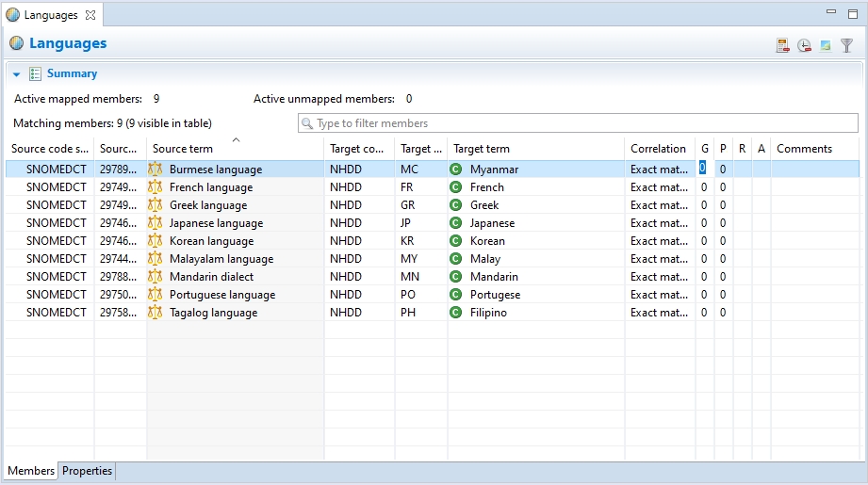
Task: Click the globe icon on Languages tab
Action: point(13,15)
